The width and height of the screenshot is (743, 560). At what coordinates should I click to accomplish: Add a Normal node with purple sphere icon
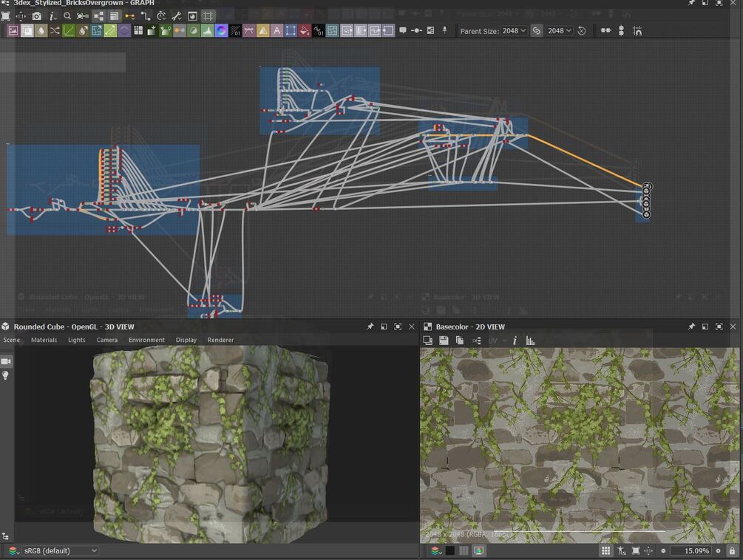(221, 31)
